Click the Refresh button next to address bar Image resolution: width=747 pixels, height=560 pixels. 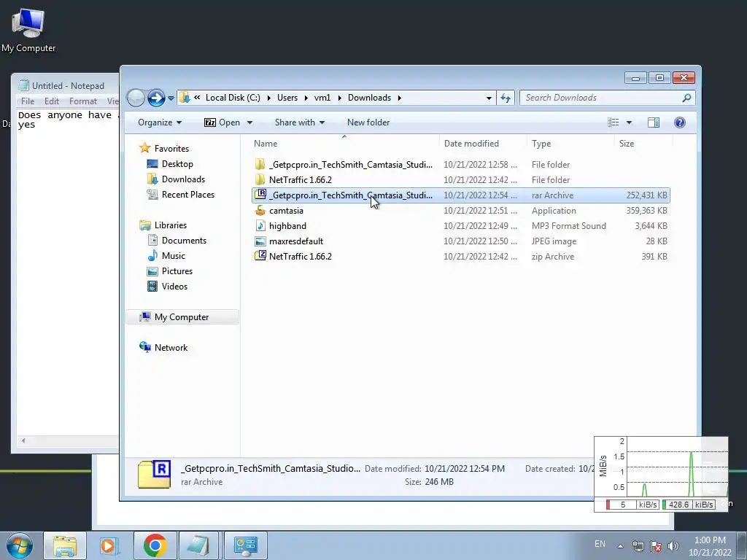[x=506, y=98]
